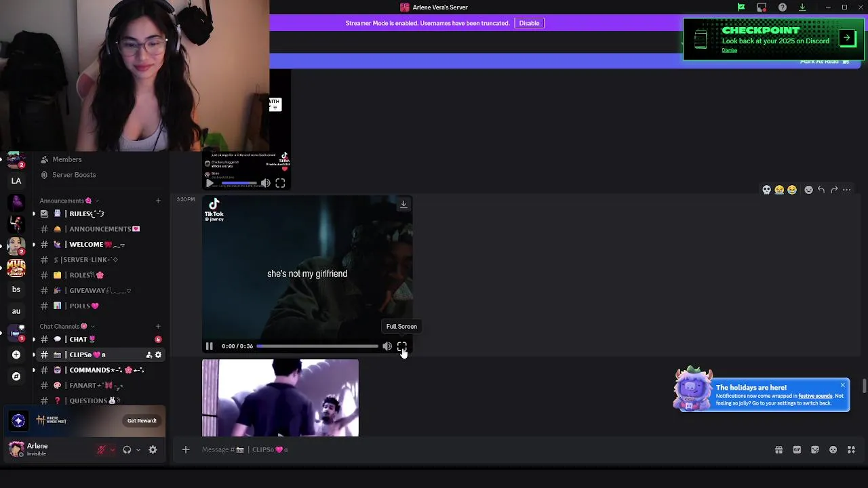The image size is (868, 488).
Task: Mute the upper small video clip
Action: (265, 183)
